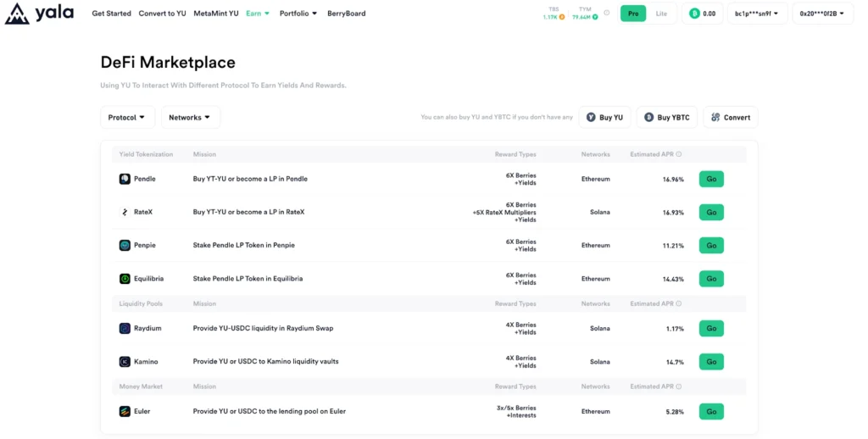Click the info icon beside TYM stats
Viewport: 868px width, 439px height.
coord(607,13)
